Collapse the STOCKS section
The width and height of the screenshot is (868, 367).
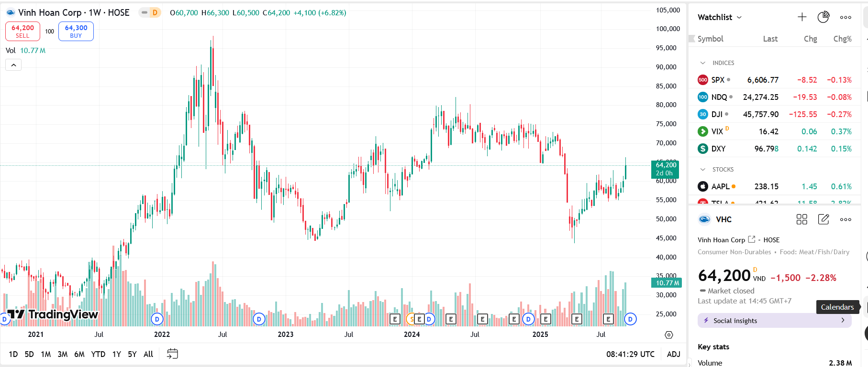[x=702, y=169]
